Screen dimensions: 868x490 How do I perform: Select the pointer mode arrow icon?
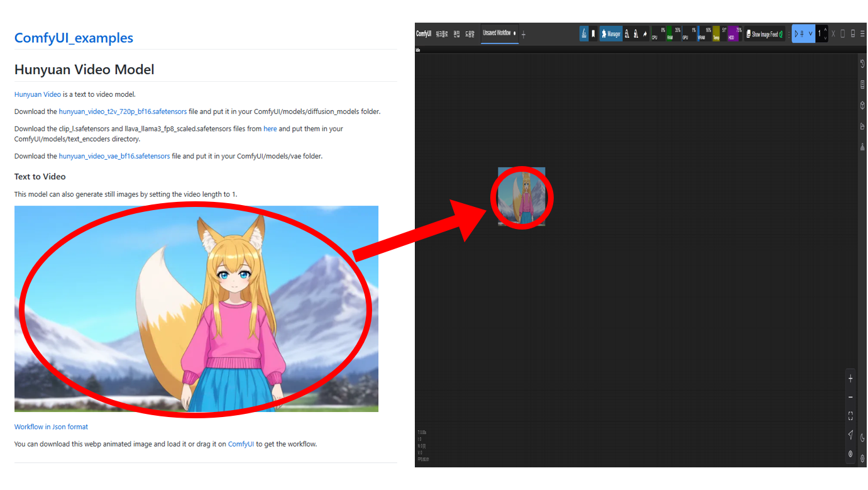(850, 435)
